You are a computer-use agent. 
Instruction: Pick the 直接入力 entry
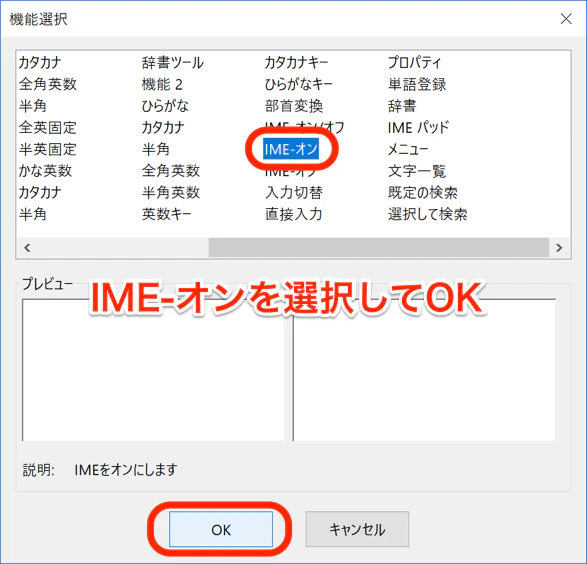[294, 214]
